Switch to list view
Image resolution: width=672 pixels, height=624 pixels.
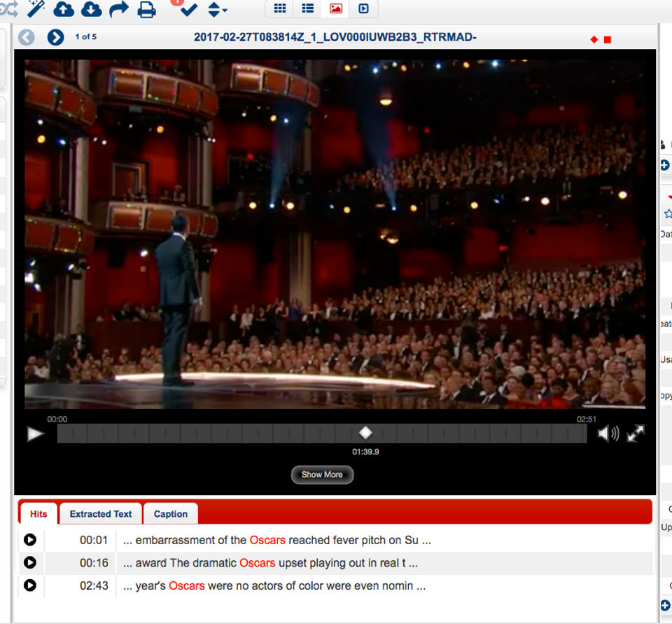coord(308,8)
